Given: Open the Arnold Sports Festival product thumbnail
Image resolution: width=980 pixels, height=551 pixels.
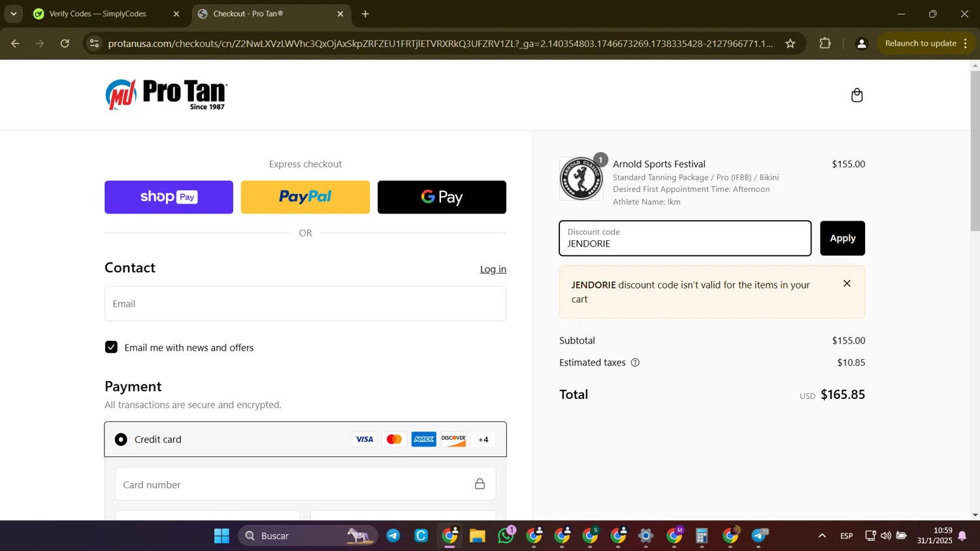Looking at the screenshot, I should 581,178.
